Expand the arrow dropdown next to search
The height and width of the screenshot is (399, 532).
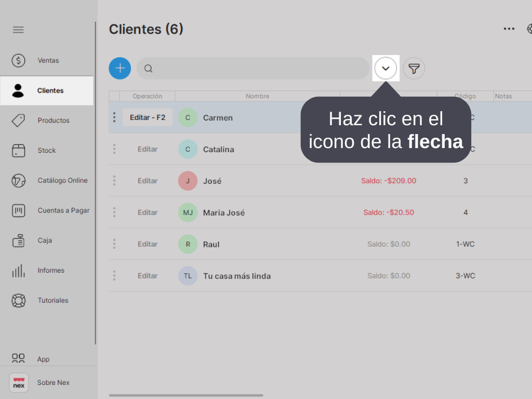pyautogui.click(x=386, y=68)
